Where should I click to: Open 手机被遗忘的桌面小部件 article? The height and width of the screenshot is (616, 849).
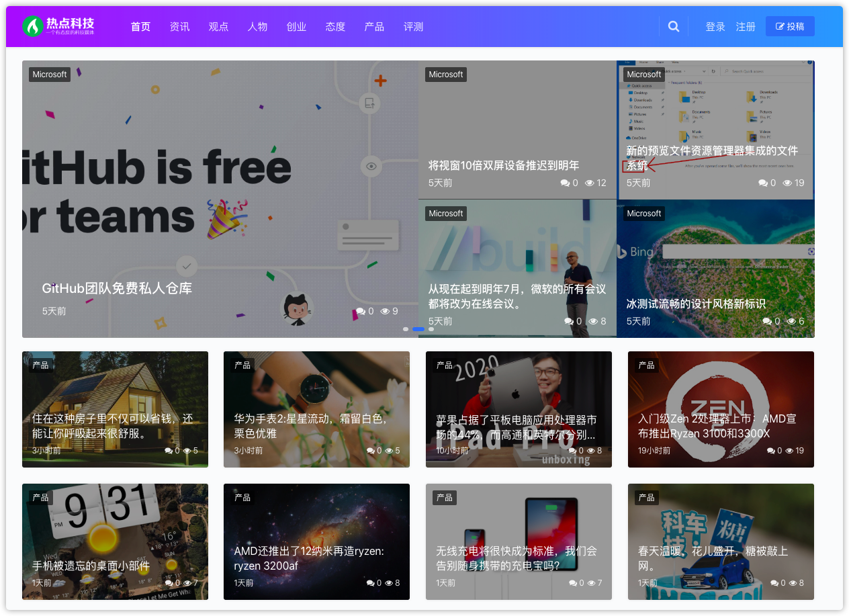point(91,566)
